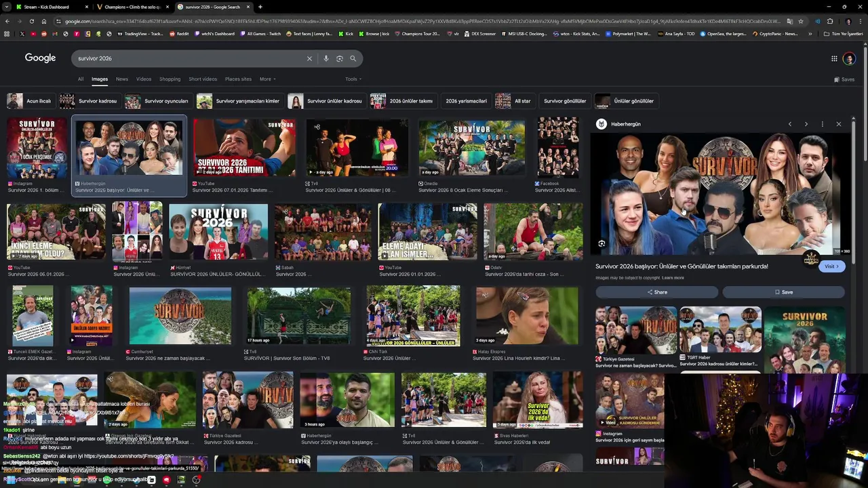
Task: Open the Google account avatar
Action: pyautogui.click(x=849, y=59)
